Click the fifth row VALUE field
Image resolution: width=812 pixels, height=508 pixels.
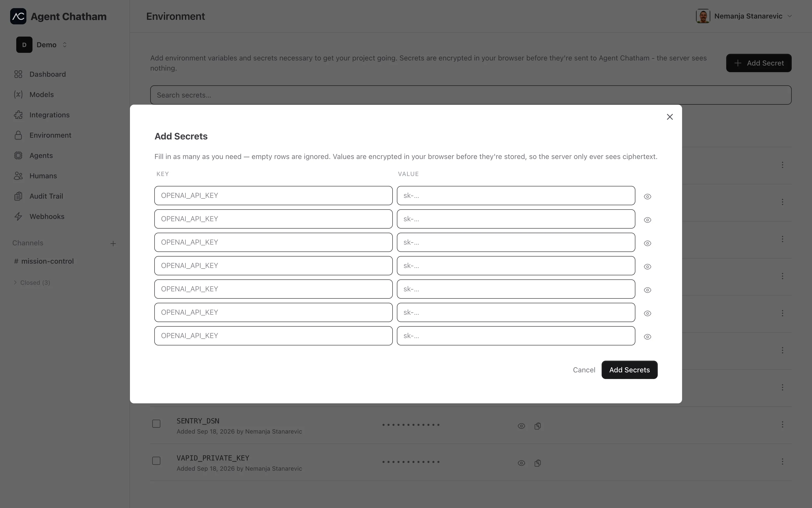point(516,289)
